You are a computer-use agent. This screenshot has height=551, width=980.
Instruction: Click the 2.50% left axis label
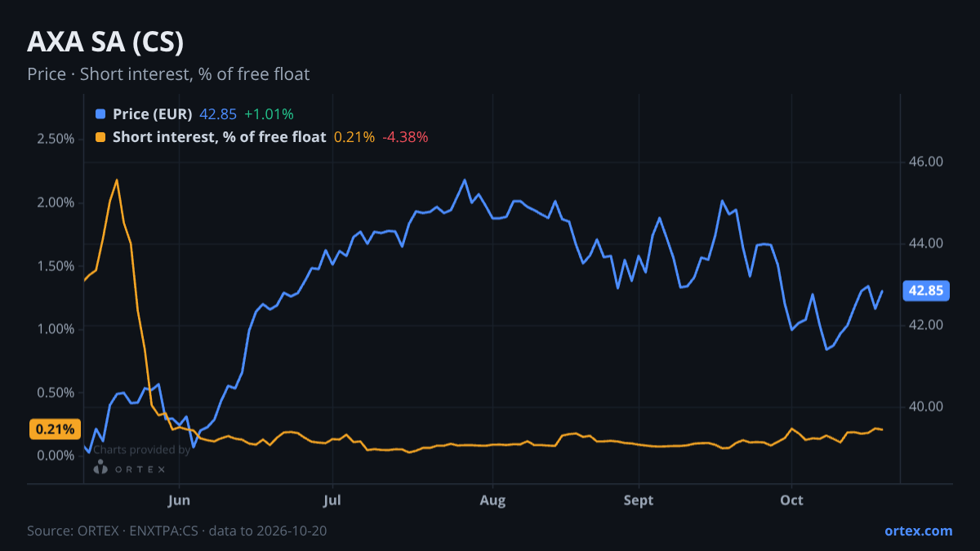(x=56, y=139)
